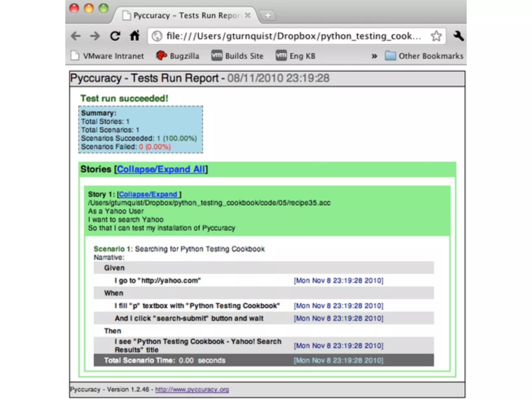This screenshot has width=532, height=399.
Task: Click the file URL address bar
Action: tap(294, 36)
